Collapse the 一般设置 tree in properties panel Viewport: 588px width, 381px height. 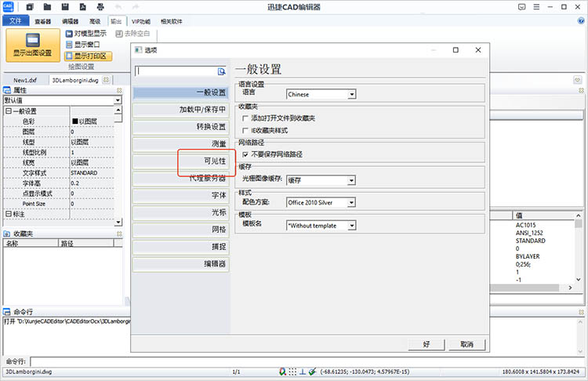(8, 112)
